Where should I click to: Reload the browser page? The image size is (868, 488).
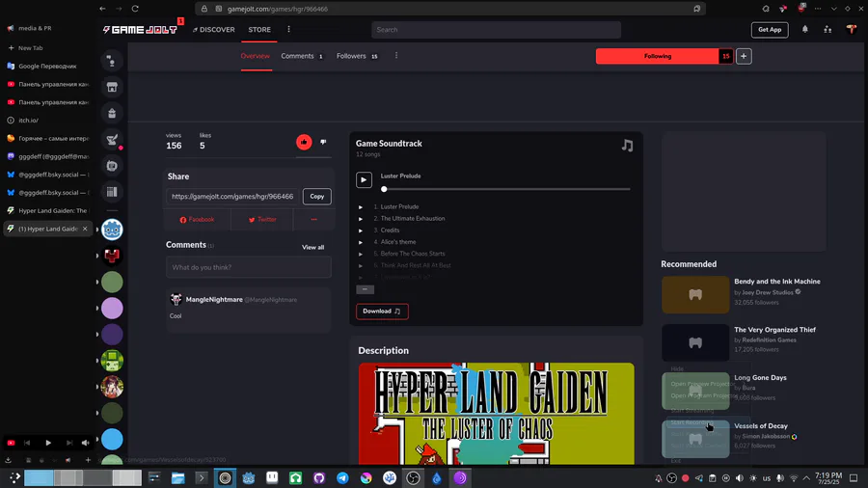pos(135,9)
